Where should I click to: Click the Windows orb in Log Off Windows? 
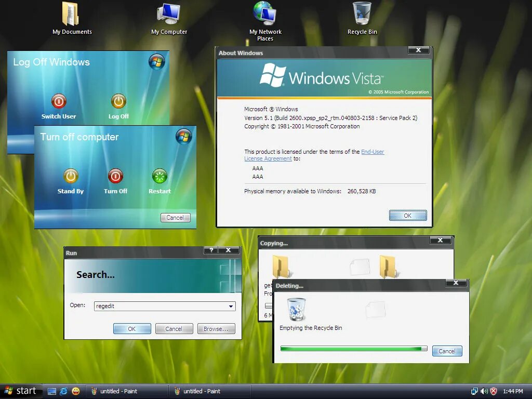coord(157,62)
